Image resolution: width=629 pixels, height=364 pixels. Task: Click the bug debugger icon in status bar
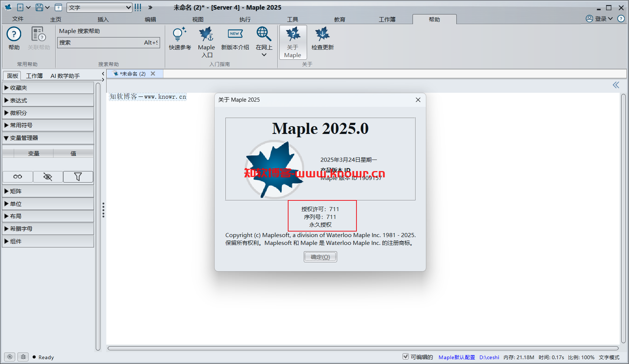[23, 357]
